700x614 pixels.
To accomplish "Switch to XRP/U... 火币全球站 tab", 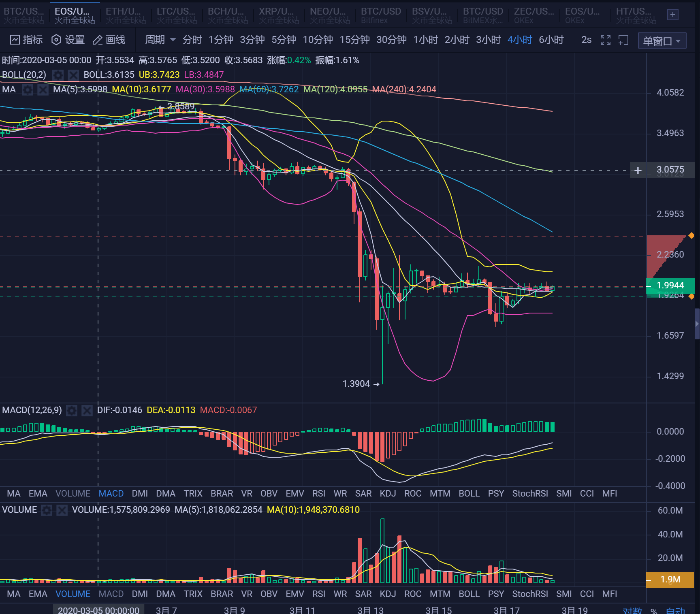I will pyautogui.click(x=279, y=15).
